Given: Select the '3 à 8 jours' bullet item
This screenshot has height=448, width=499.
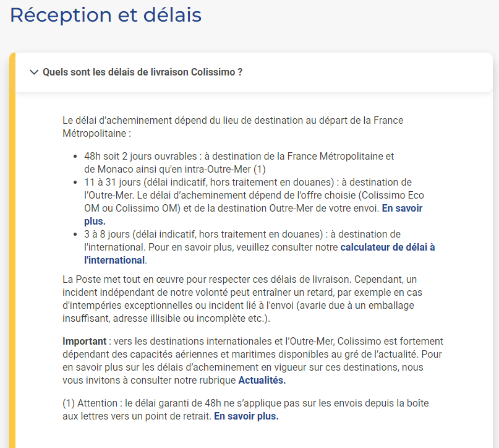Looking at the screenshot, I should pyautogui.click(x=259, y=248).
